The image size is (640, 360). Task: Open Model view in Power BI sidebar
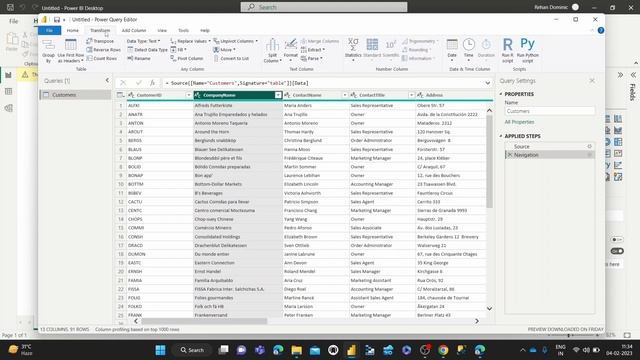pos(8,108)
